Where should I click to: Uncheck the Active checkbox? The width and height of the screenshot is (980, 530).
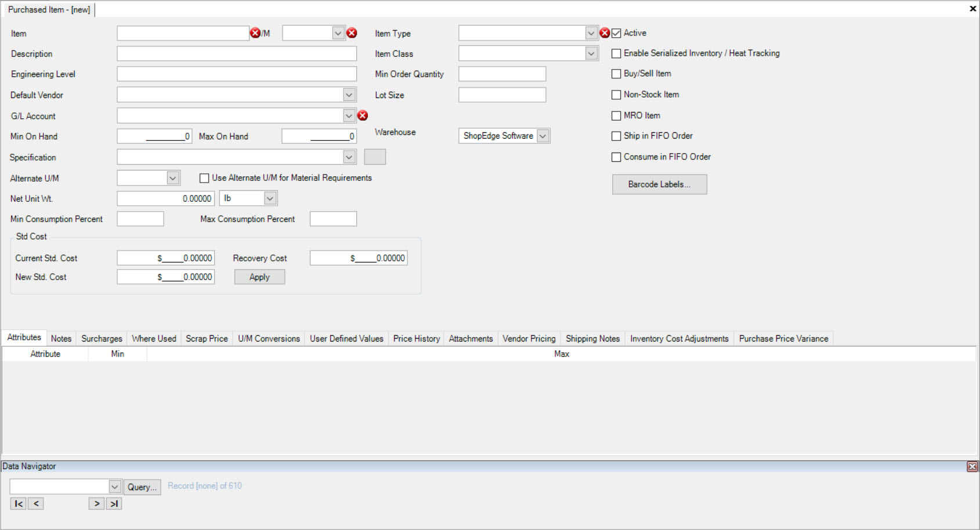[616, 33]
